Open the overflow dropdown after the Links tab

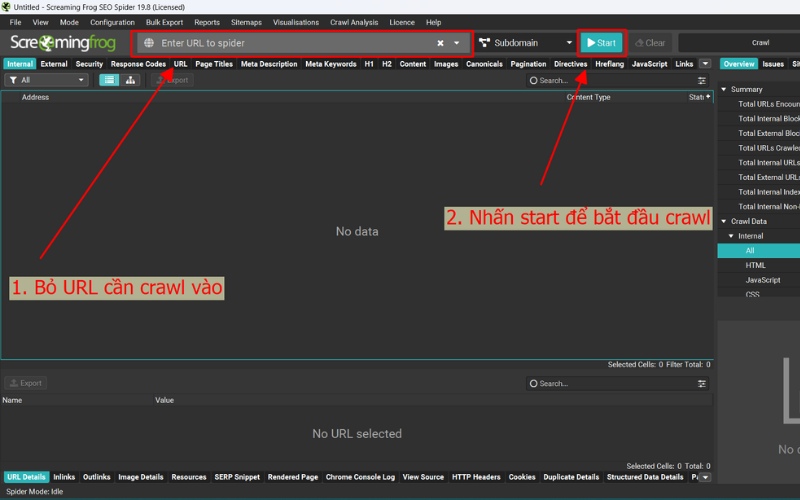point(705,64)
